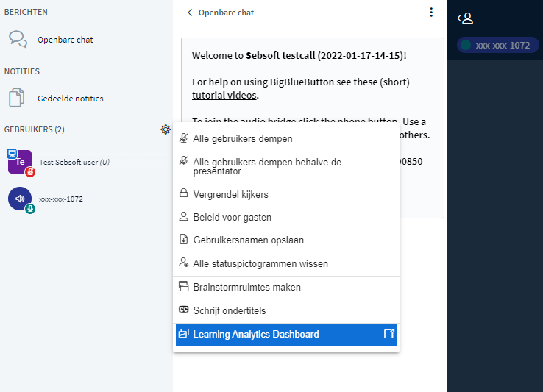Click the muted microphone badge on Test user

30,172
